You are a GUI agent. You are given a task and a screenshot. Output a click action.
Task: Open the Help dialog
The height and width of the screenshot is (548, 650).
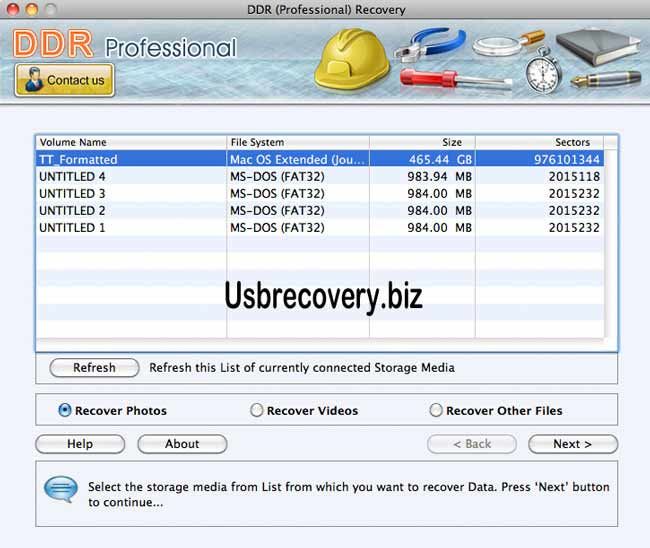[x=80, y=444]
